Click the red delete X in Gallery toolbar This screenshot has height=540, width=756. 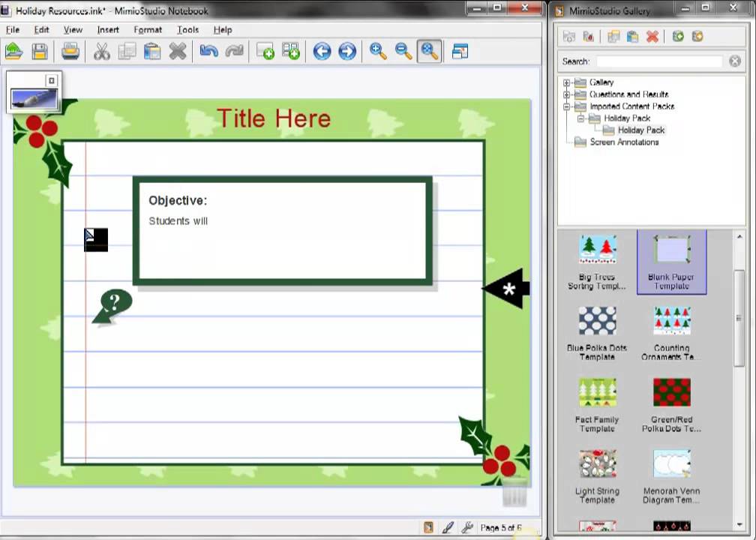pos(652,37)
